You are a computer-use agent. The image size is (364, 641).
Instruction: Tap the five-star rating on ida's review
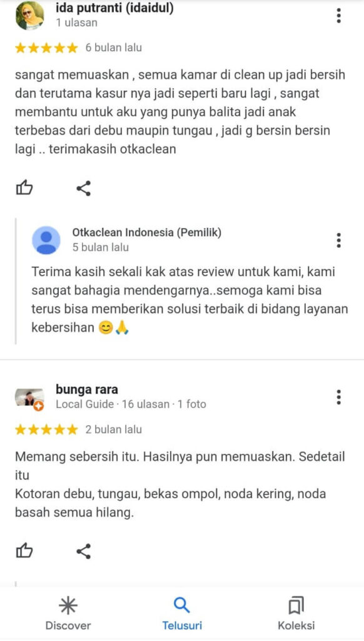point(46,48)
